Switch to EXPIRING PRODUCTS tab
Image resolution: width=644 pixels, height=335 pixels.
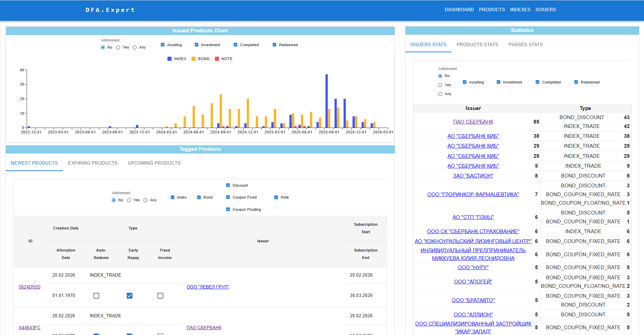click(x=93, y=163)
